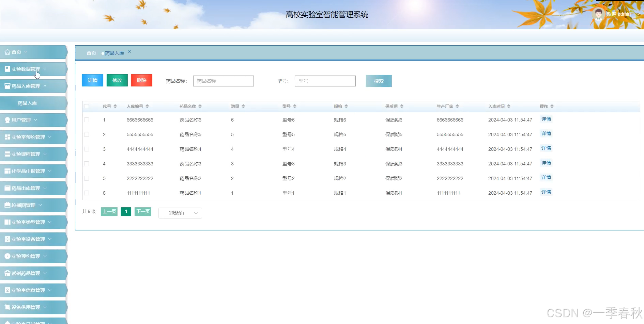644x324 pixels.
Task: Open the 20条/页 page size dropdown
Action: (x=180, y=213)
